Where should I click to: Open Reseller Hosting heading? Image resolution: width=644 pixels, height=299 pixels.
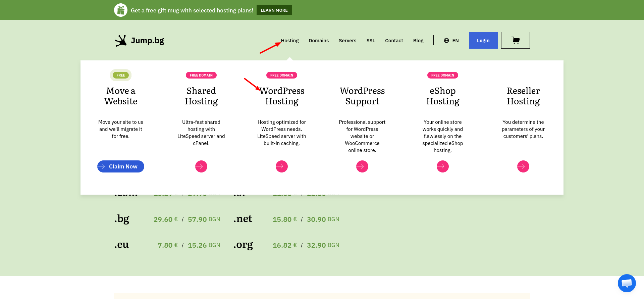(x=523, y=96)
